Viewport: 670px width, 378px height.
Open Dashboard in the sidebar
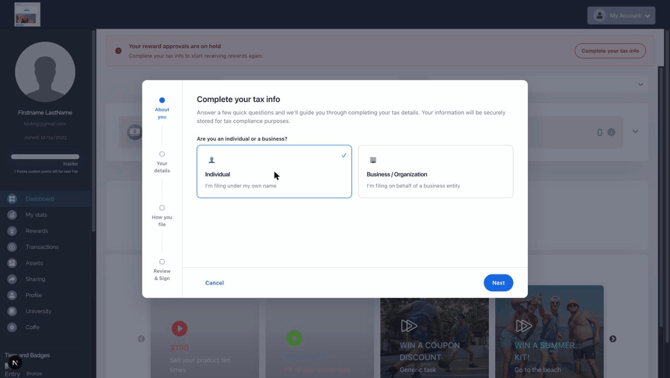45,199
